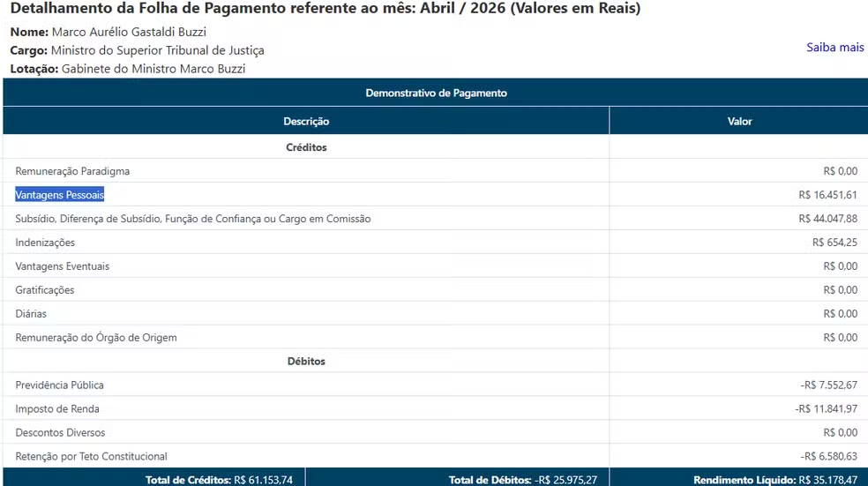
Task: Click the Valor column header
Action: tap(739, 121)
